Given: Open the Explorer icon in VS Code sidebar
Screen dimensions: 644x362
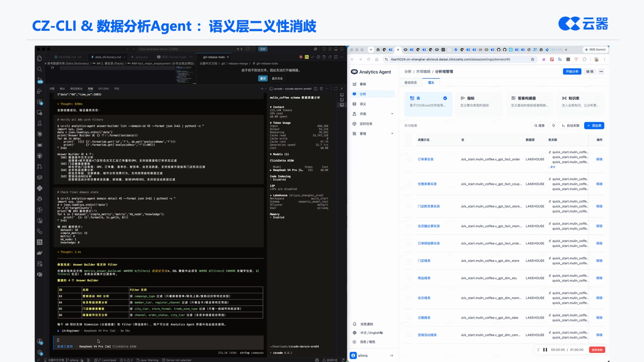Looking at the screenshot, I should pos(40,58).
